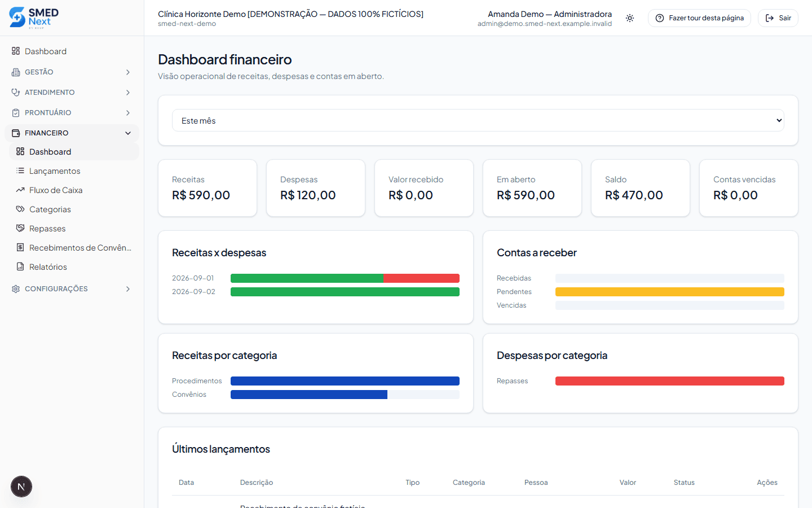Click the logout arrow icon beside Sair
The height and width of the screenshot is (508, 812).
770,18
